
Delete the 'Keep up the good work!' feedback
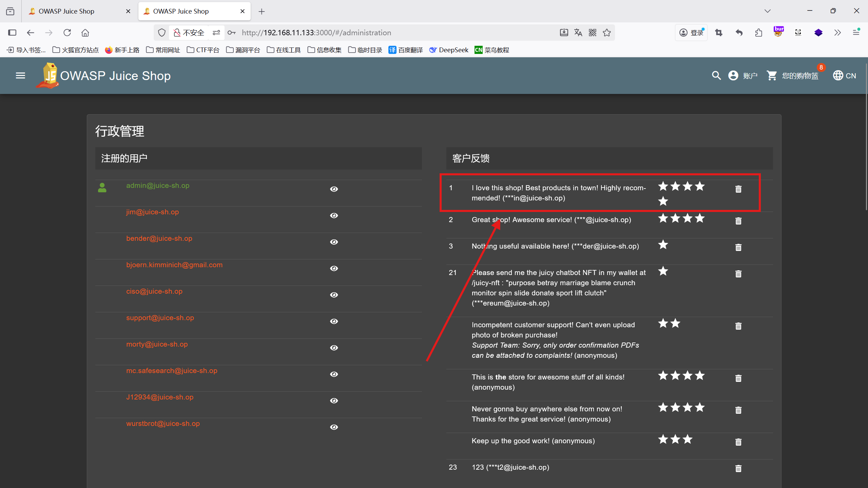point(738,442)
